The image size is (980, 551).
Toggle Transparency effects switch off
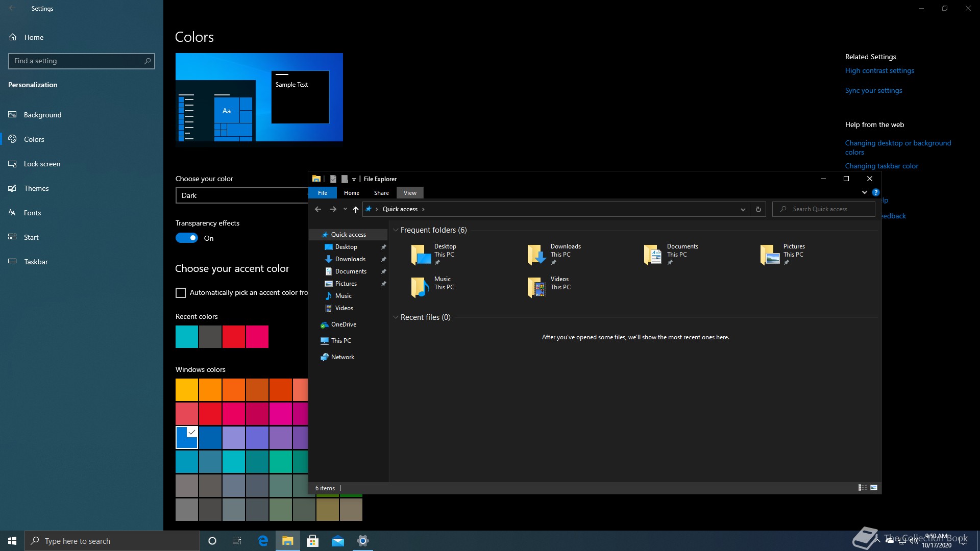pyautogui.click(x=187, y=238)
